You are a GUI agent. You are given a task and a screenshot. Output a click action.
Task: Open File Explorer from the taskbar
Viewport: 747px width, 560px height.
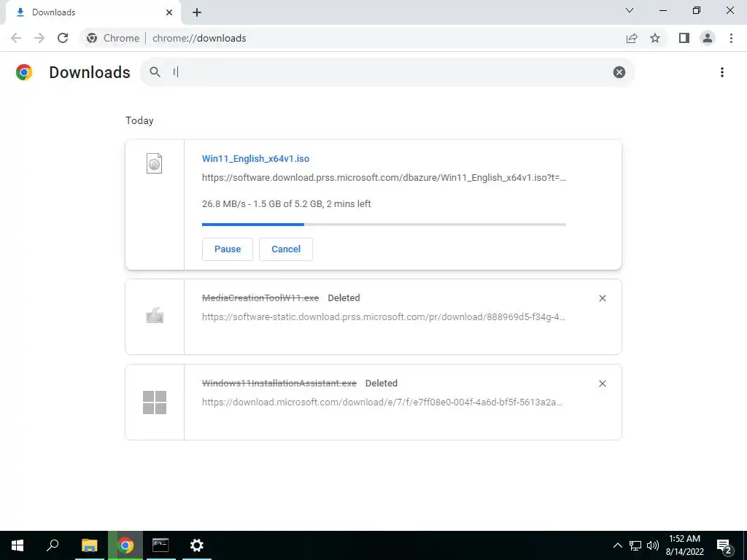[89, 545]
